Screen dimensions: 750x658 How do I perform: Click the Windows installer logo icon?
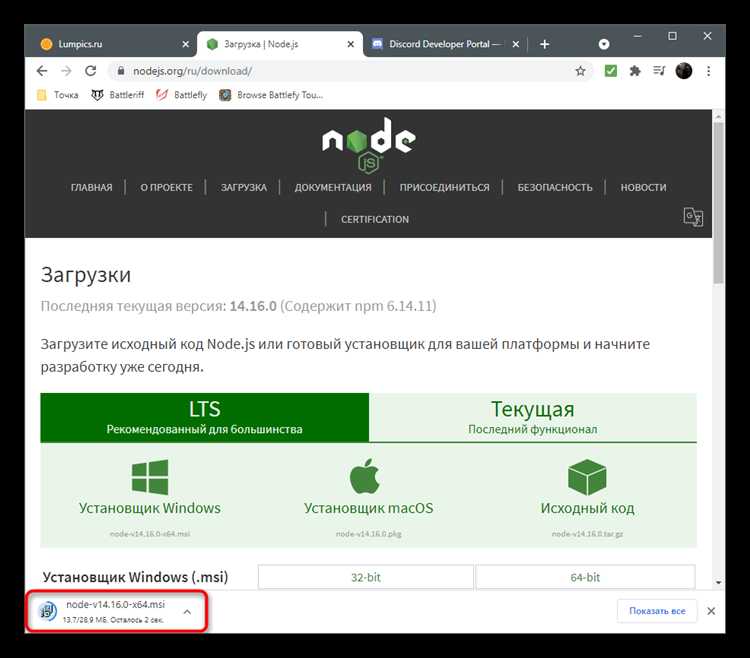tap(150, 478)
